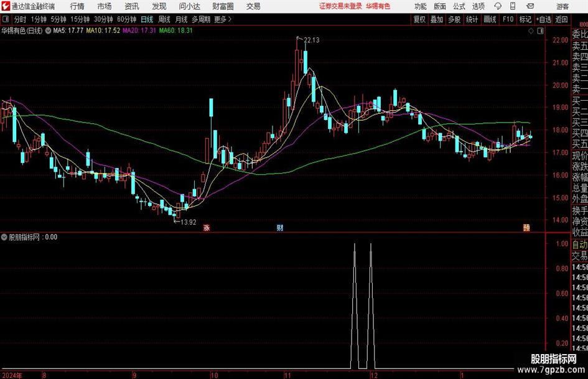Click the 返回 back button
The width and height of the screenshot is (588, 379).
pos(561,19)
